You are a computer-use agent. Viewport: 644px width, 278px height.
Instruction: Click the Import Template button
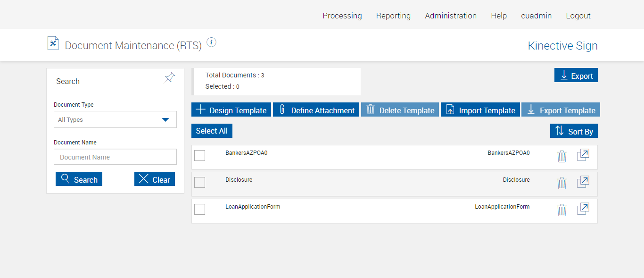[480, 110]
